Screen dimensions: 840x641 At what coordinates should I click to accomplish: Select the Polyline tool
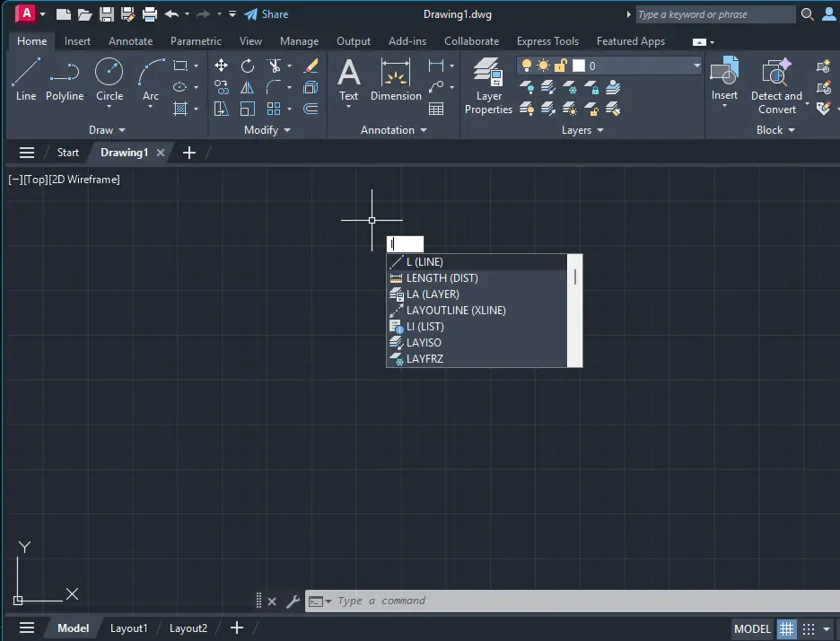pos(65,79)
